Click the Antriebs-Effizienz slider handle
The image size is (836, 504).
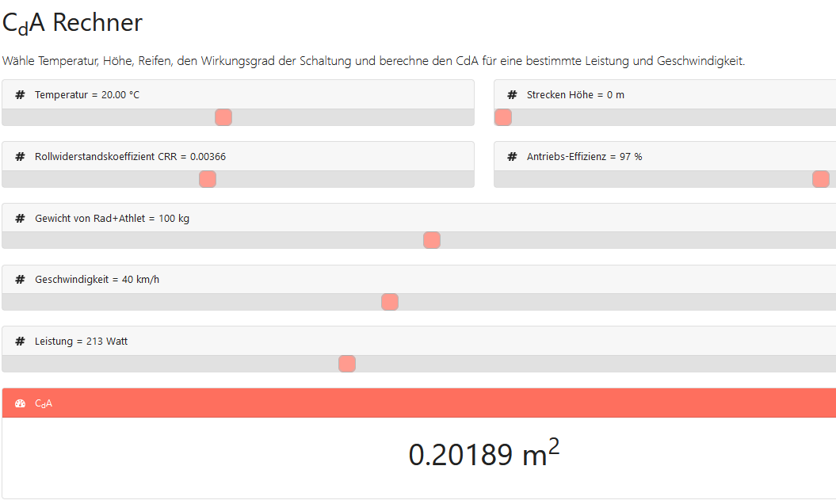(821, 179)
